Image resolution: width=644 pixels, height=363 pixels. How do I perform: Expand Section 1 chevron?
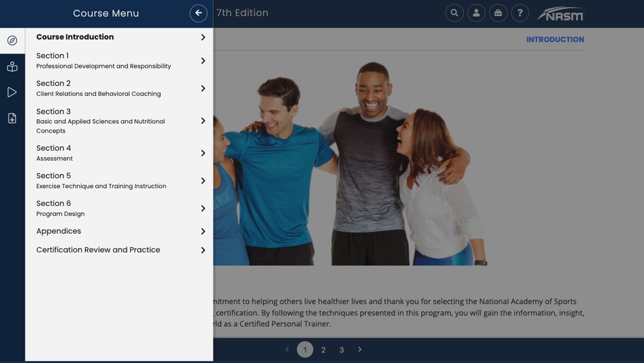pos(203,61)
